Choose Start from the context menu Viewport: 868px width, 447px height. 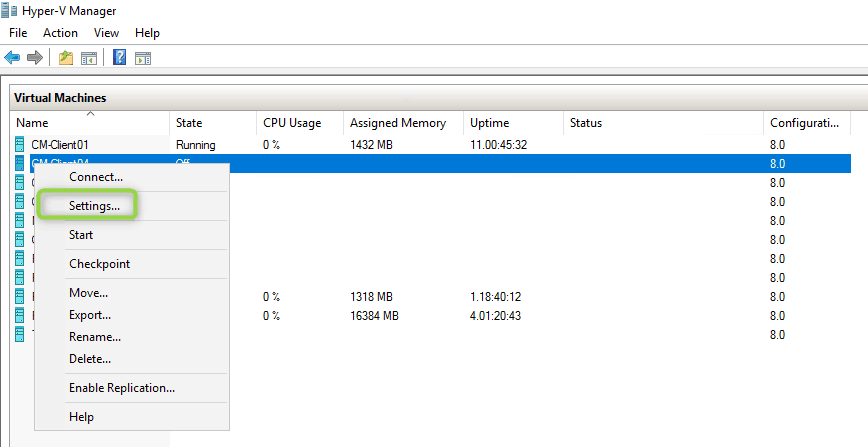click(132, 235)
